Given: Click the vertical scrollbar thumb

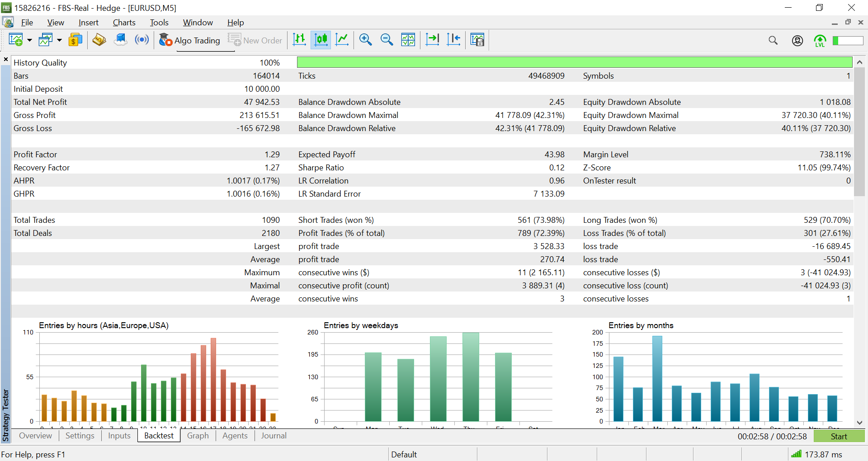Looking at the screenshot, I should tap(859, 132).
